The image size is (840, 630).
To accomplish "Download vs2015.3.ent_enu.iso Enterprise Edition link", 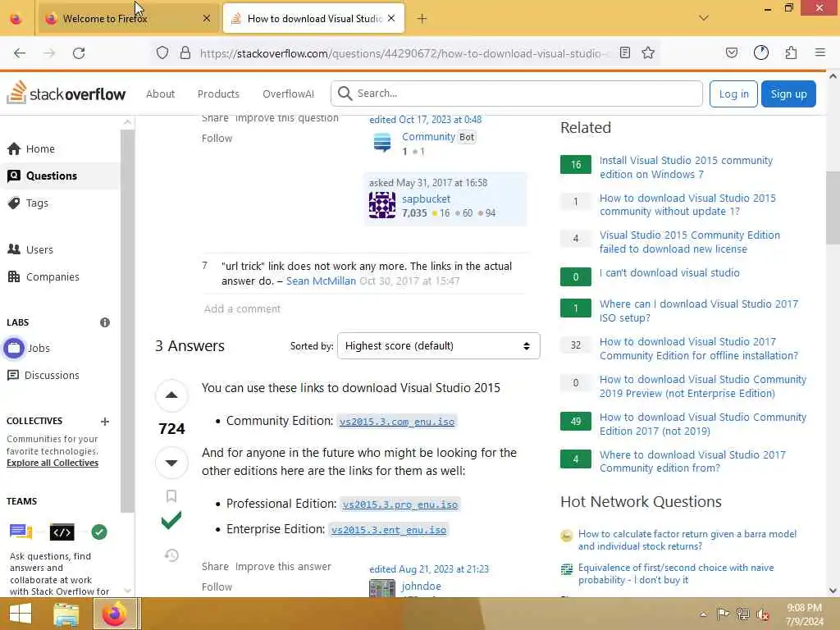I will point(388,531).
